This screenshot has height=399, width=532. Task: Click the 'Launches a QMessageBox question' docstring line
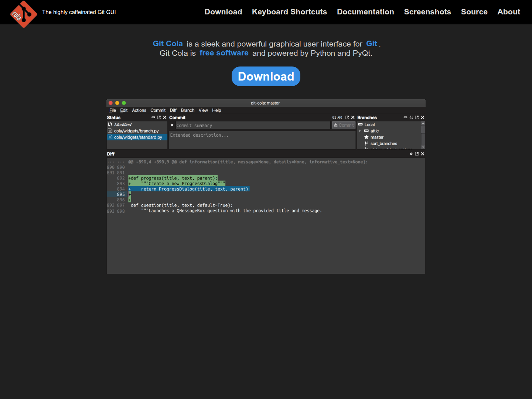pos(231,211)
